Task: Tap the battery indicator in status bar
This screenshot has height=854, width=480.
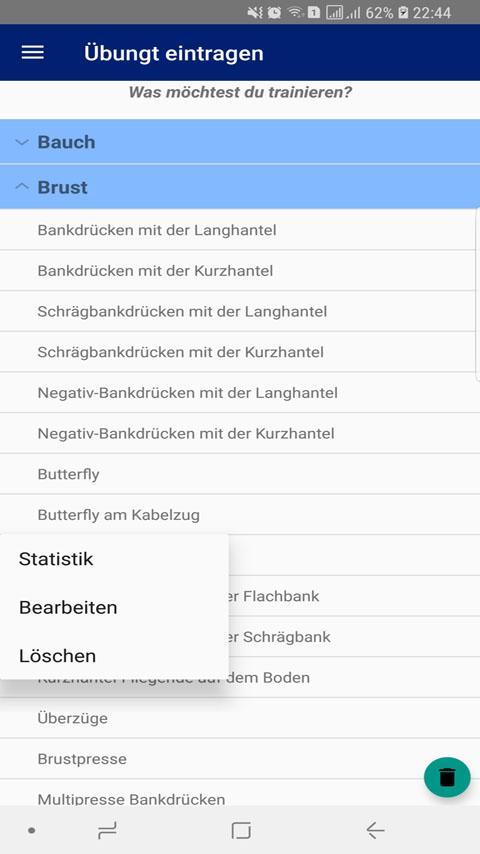Action: [x=403, y=12]
